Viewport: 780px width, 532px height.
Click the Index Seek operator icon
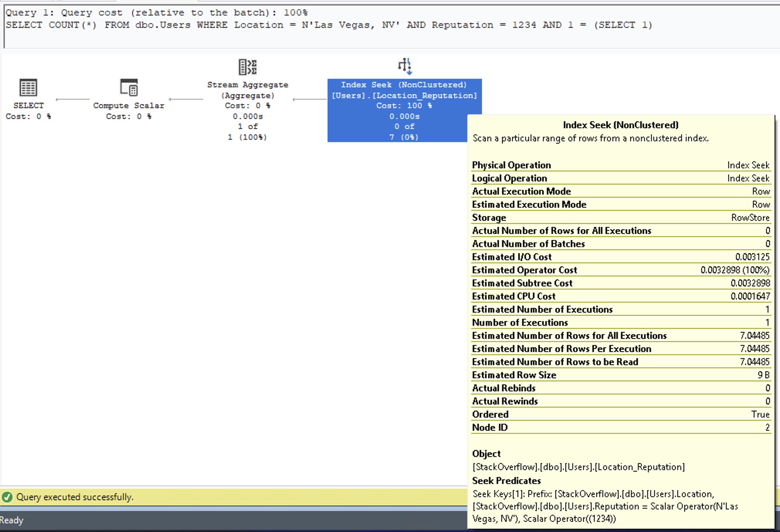(x=405, y=66)
